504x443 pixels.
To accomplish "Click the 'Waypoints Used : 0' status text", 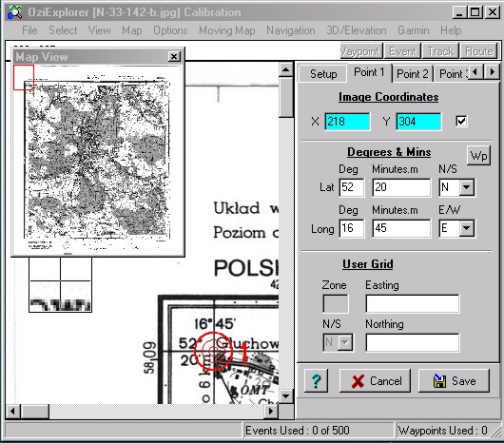I will point(442,430).
